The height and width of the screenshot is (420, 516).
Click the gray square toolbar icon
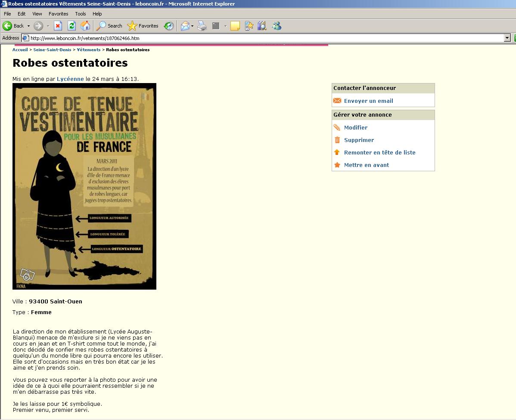216,26
